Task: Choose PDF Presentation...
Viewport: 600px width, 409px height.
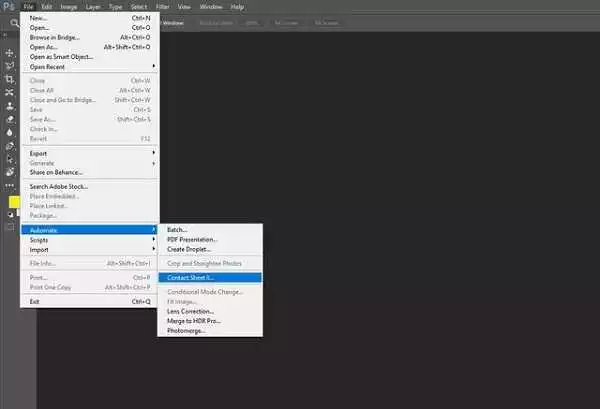Action: (210, 240)
